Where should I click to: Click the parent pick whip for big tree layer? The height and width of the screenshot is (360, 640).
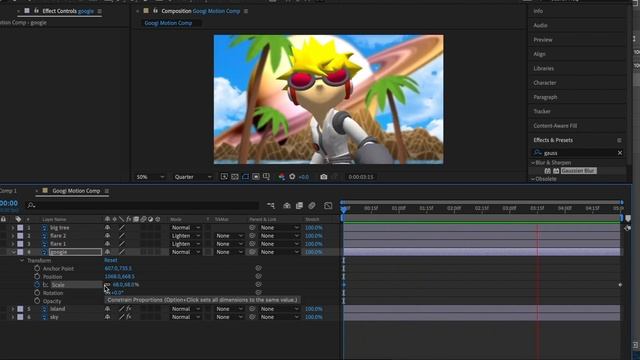pos(252,228)
